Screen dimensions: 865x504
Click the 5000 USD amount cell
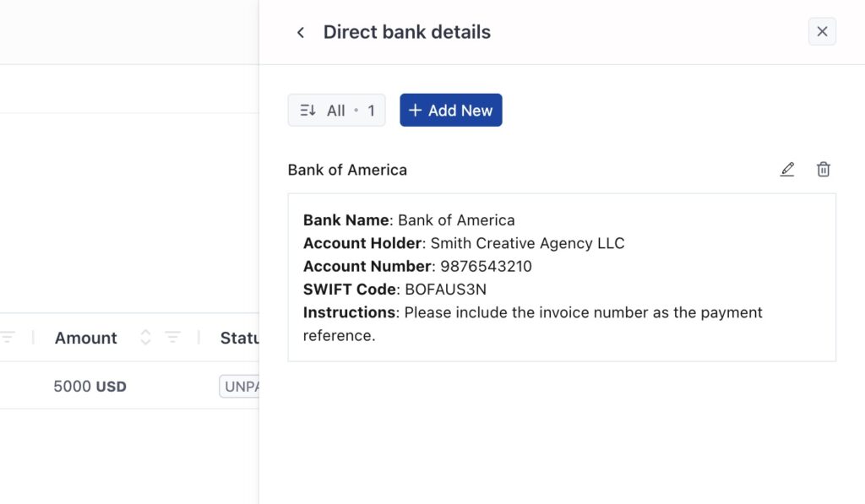[90, 386]
